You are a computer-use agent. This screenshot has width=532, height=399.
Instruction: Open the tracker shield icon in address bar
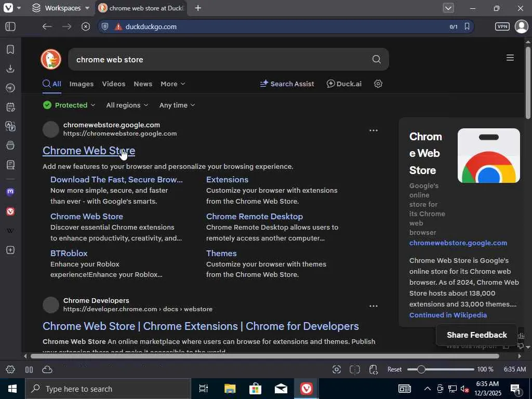point(105,26)
